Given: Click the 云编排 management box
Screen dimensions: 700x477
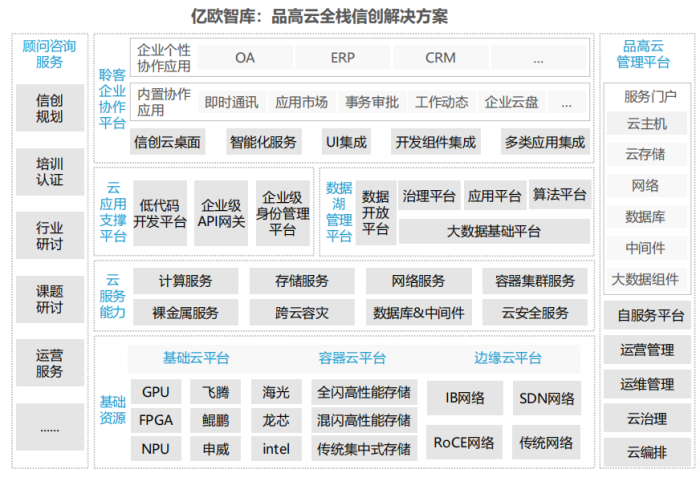Looking at the screenshot, I should point(646,452).
